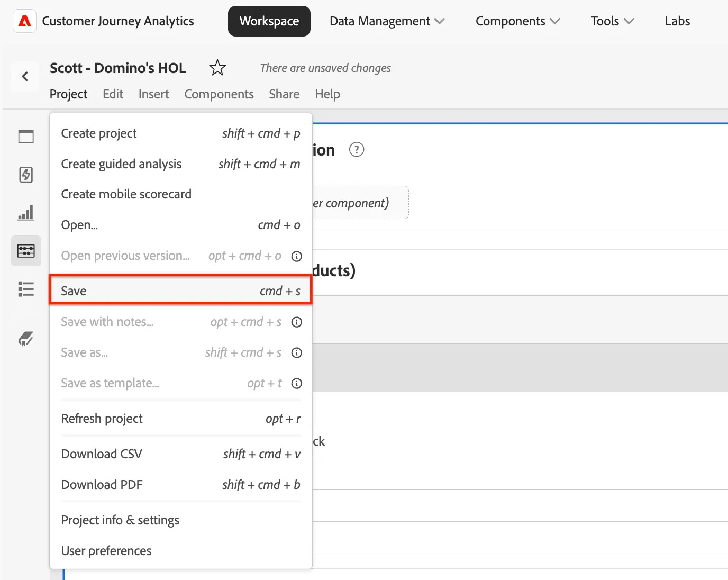Open Project info & settings
The height and width of the screenshot is (580, 728).
click(181, 520)
